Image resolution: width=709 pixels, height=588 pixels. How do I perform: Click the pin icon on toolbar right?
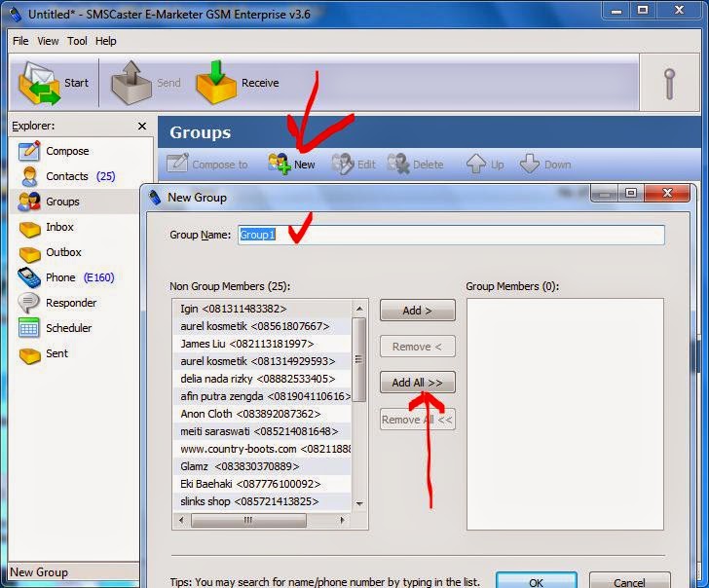pos(670,83)
